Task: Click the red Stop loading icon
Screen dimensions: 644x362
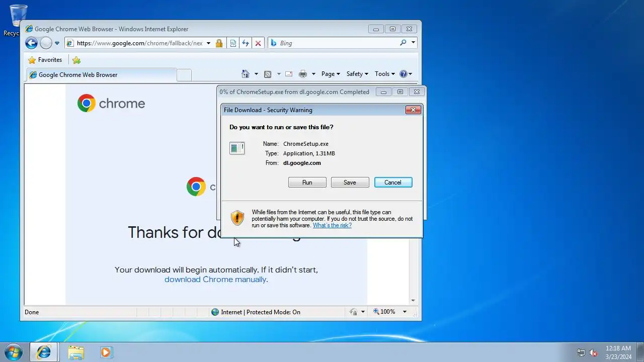Action: tap(258, 43)
